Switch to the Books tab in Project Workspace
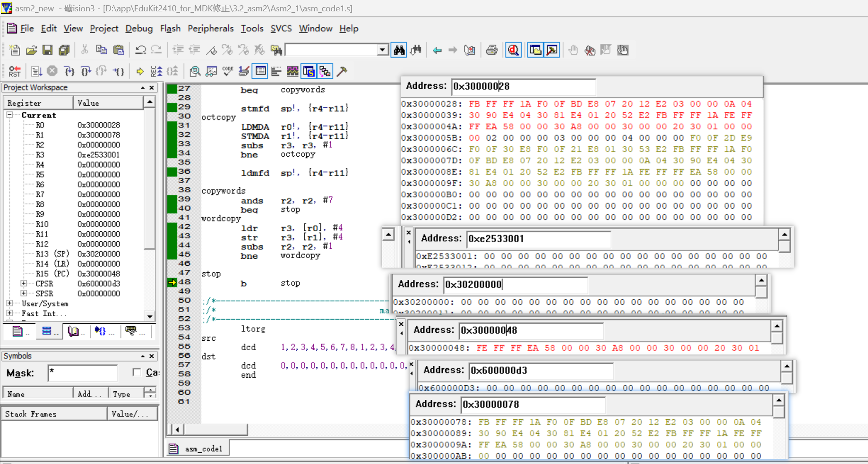868x464 pixels. [x=76, y=331]
